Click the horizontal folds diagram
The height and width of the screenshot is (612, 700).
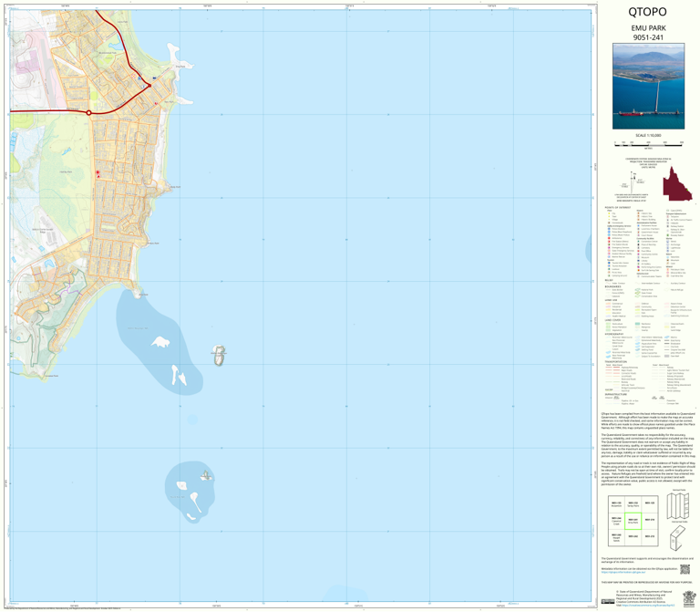point(678,538)
